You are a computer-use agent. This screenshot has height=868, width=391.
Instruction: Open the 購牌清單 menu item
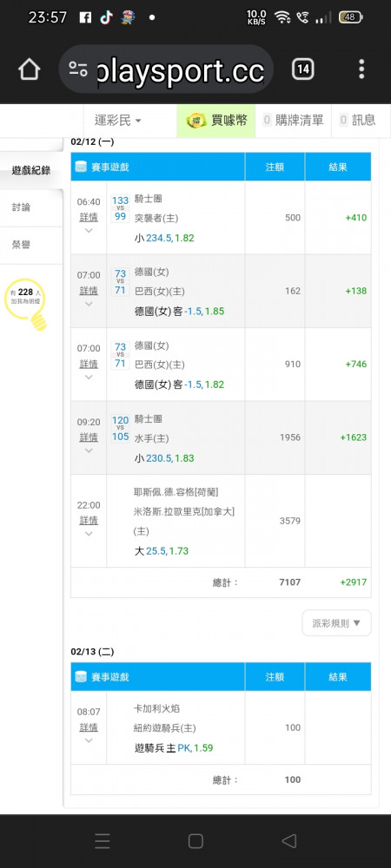pos(293,120)
